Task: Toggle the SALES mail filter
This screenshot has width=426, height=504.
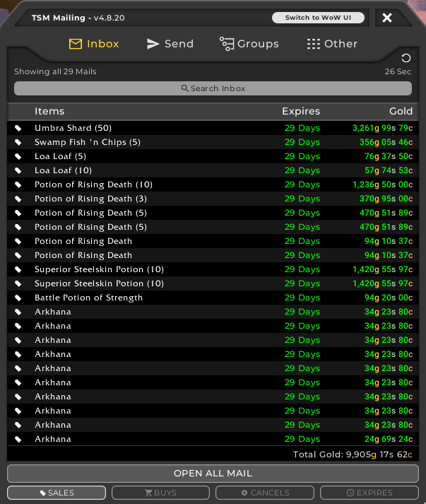Action: pyautogui.click(x=57, y=493)
